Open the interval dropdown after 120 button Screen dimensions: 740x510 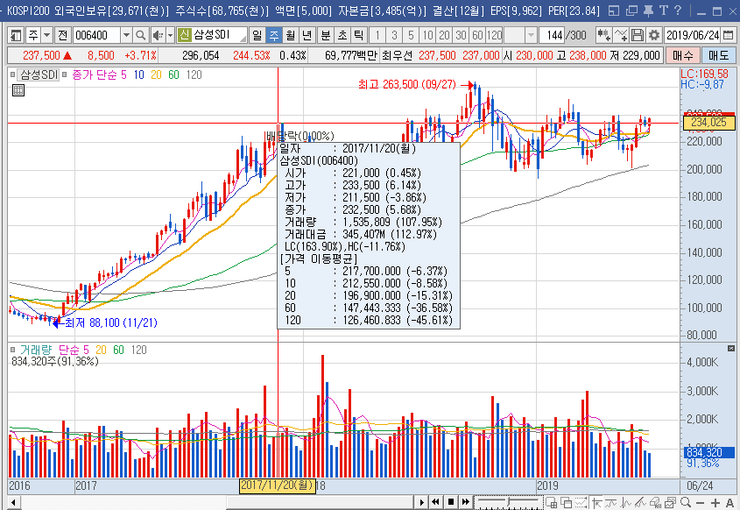click(531, 35)
